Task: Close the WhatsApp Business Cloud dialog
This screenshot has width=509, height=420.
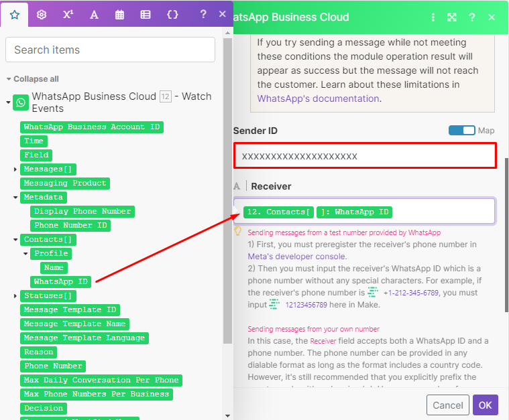Action: pyautogui.click(x=492, y=17)
